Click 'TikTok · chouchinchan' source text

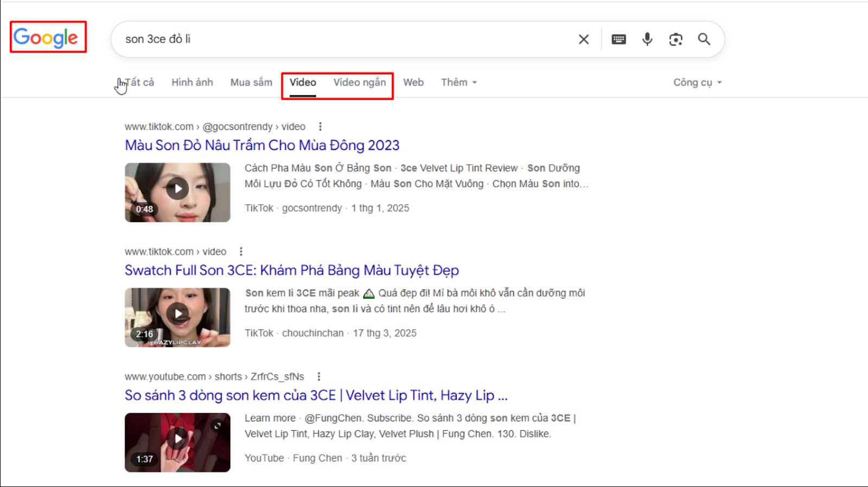coord(294,333)
